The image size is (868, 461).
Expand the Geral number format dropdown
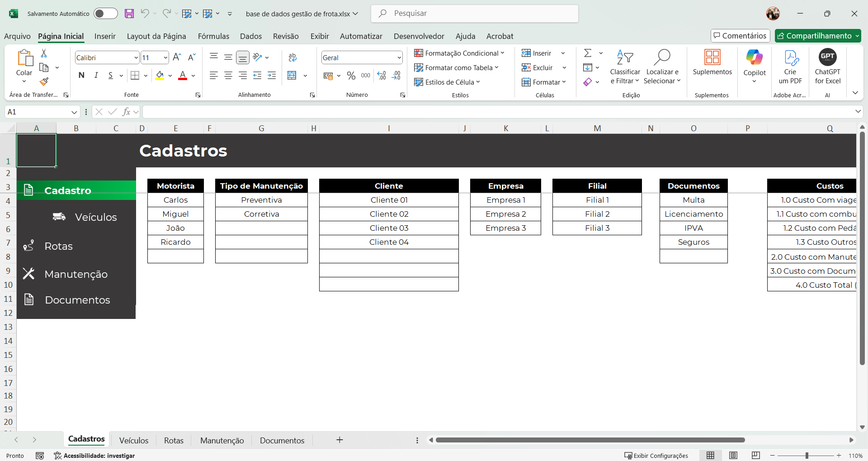(x=399, y=58)
